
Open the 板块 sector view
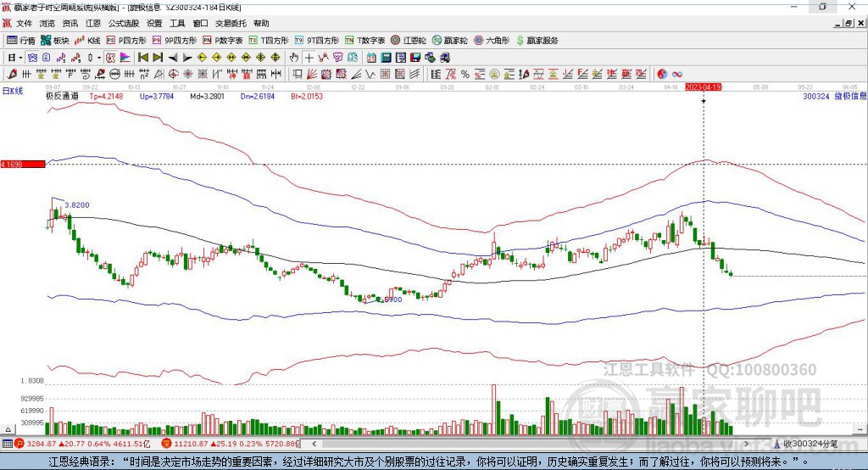[55, 41]
